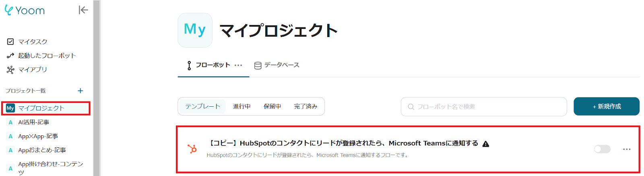Click the マイプロジェクト page heading
This screenshot has width=644, height=176.
[x=278, y=31]
